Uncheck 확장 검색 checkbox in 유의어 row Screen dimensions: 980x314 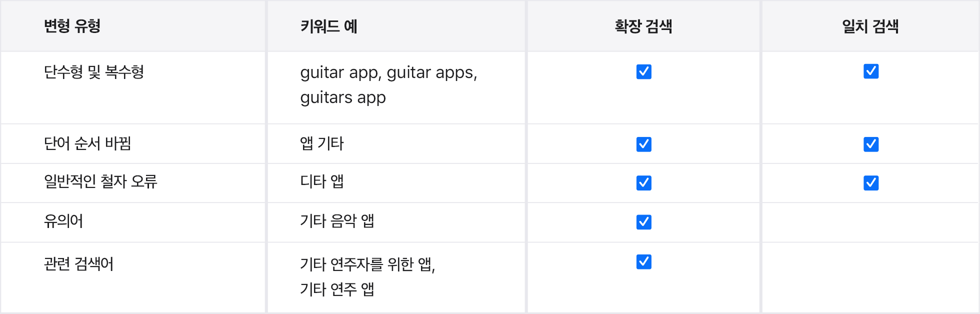643,222
